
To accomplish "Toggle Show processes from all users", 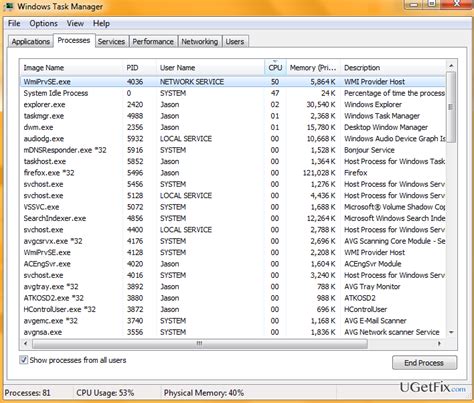I will click(x=24, y=360).
